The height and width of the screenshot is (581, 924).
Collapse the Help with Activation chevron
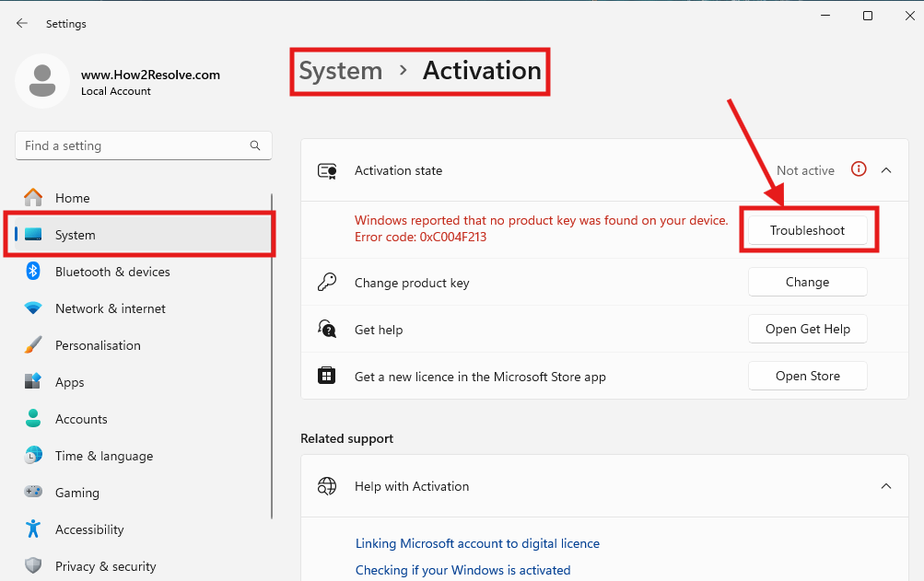click(885, 486)
